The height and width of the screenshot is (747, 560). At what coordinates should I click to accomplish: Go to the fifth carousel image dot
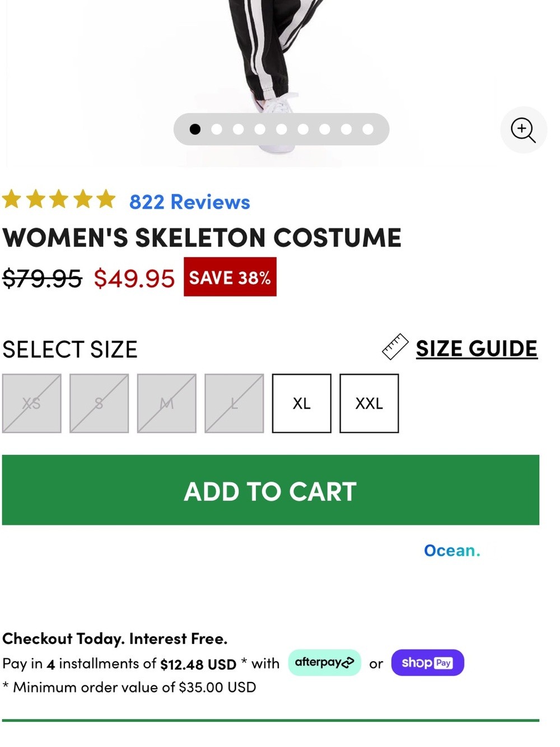click(x=281, y=129)
